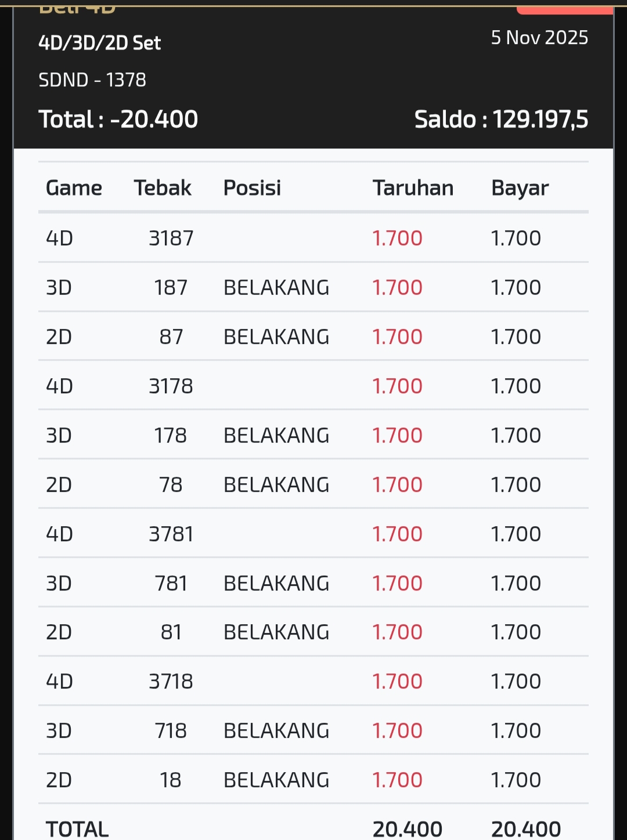This screenshot has height=840, width=627.
Task: Click the red button at top right
Action: click(x=564, y=9)
